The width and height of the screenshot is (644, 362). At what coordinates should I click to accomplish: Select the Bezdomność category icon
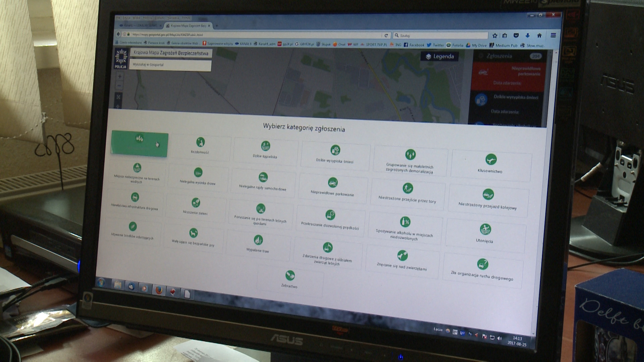tap(201, 142)
